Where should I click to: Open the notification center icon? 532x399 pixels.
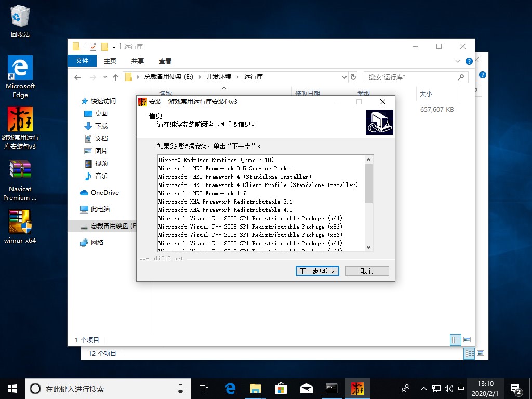coord(516,389)
